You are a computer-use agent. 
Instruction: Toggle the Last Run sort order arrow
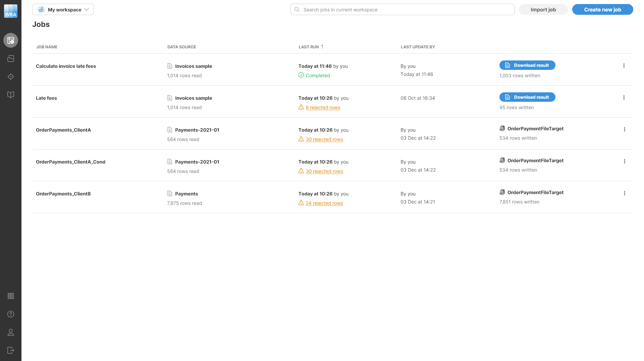pyautogui.click(x=322, y=47)
